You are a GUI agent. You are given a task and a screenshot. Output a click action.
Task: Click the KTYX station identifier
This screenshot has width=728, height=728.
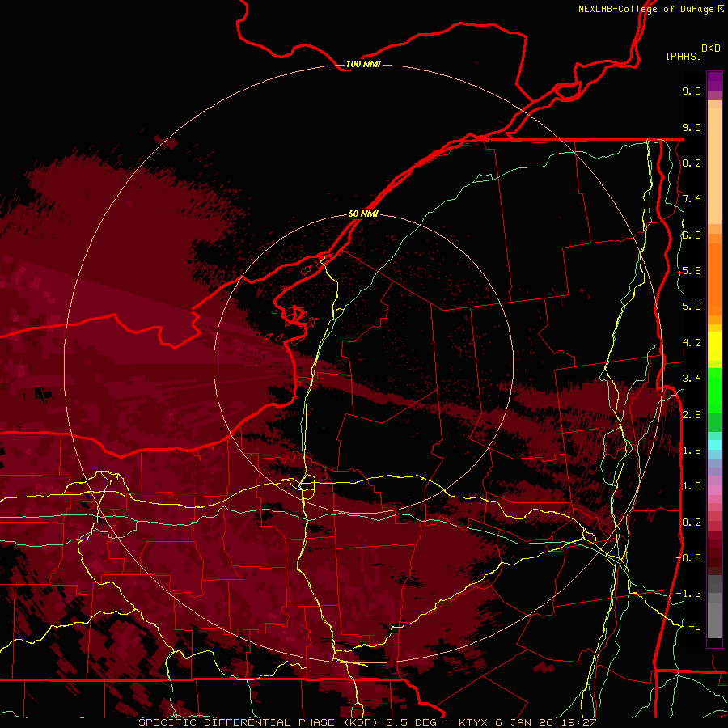point(473,722)
